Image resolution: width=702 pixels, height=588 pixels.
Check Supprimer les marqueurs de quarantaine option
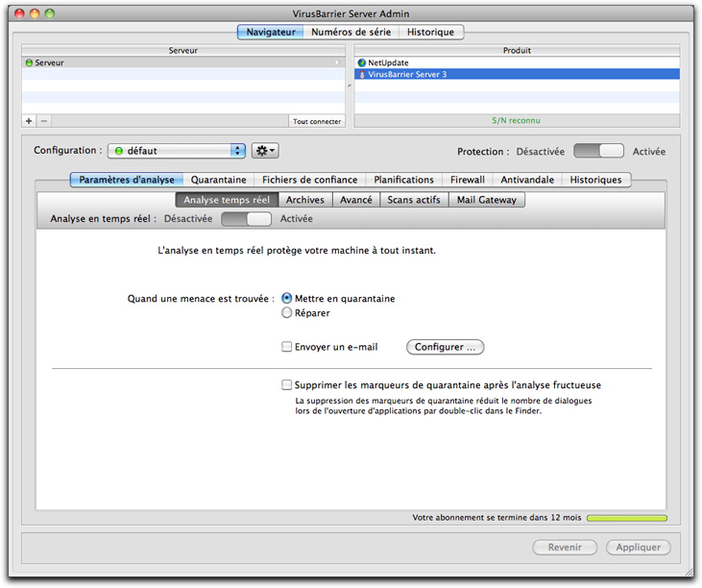(286, 384)
